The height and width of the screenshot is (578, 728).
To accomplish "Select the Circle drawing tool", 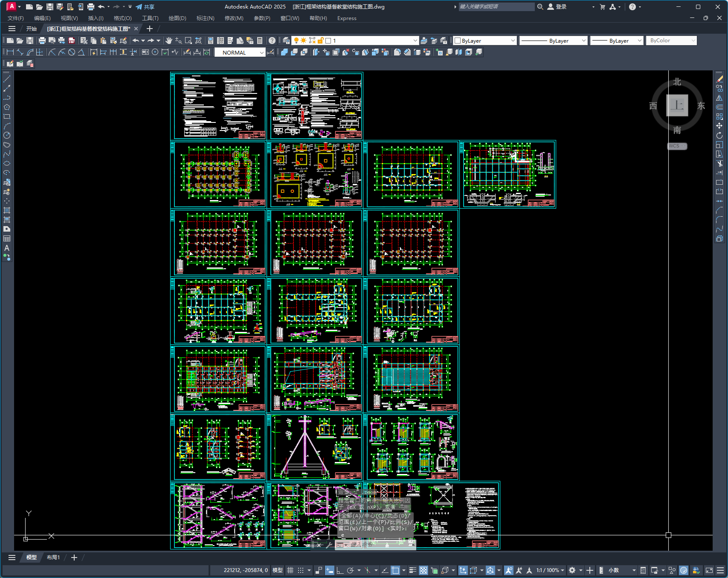I will click(7, 135).
